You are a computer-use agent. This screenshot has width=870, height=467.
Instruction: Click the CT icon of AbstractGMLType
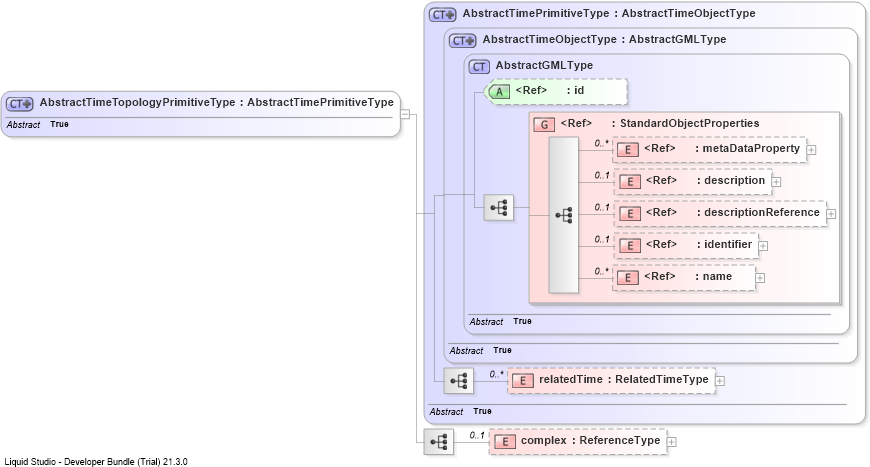click(479, 67)
